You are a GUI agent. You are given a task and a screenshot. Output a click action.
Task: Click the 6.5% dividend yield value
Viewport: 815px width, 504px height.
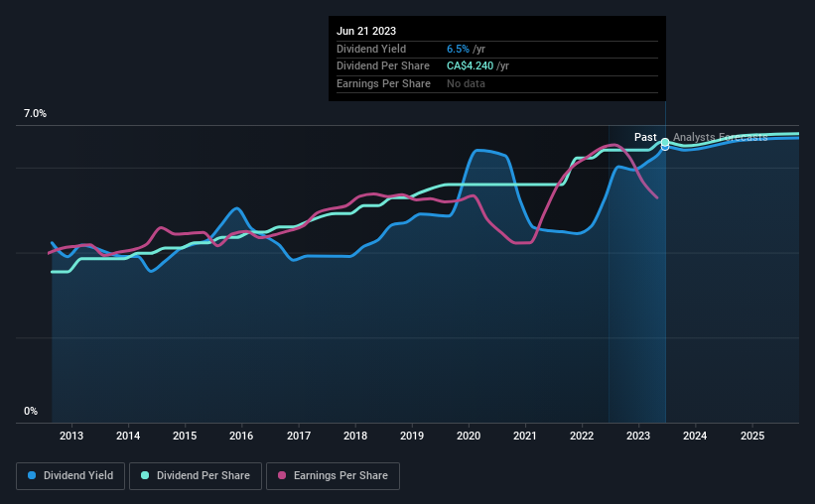pyautogui.click(x=458, y=49)
